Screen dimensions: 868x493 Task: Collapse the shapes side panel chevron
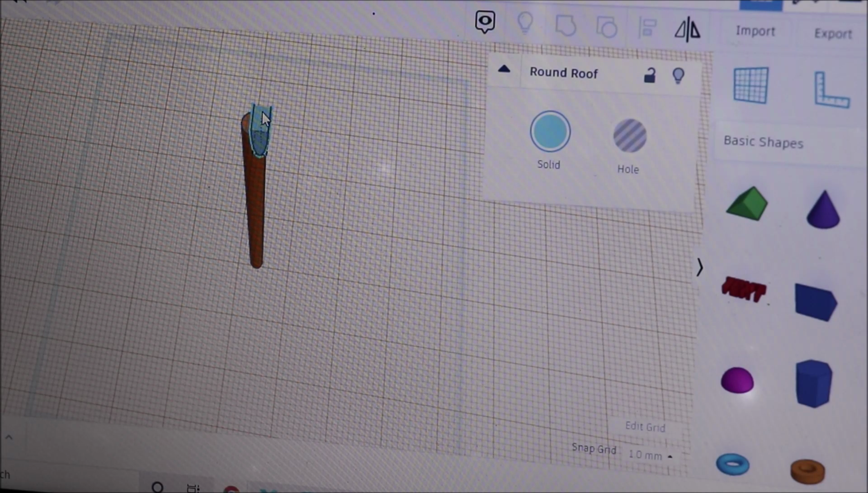coord(699,267)
